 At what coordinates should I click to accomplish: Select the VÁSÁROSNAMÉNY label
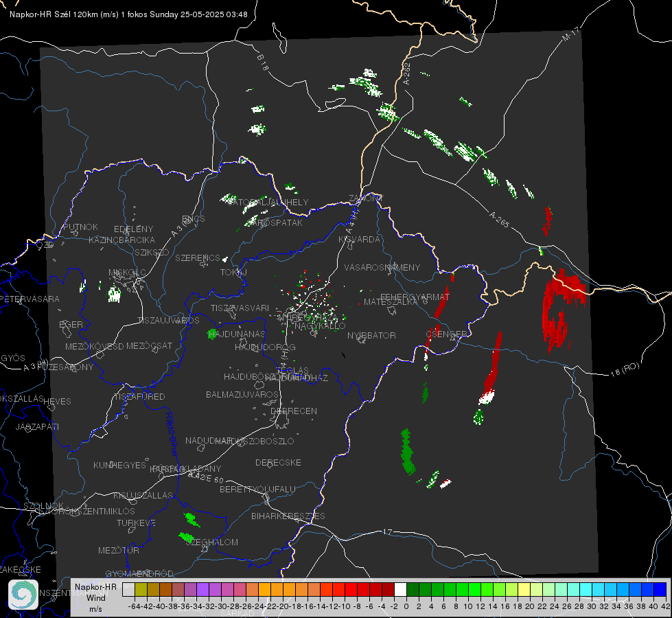(x=382, y=267)
